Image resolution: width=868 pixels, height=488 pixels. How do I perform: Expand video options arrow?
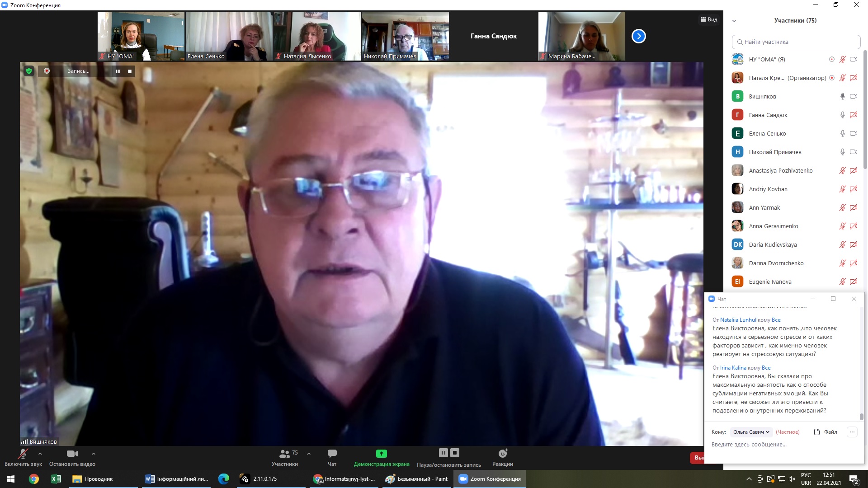(x=94, y=454)
